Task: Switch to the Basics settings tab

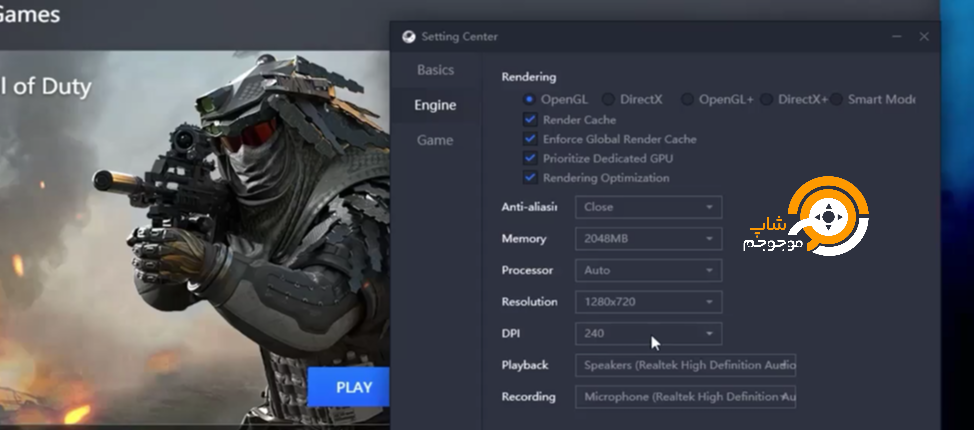Action: coord(435,70)
